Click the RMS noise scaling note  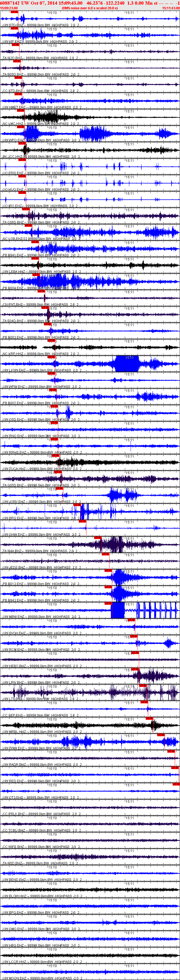[90, 8]
